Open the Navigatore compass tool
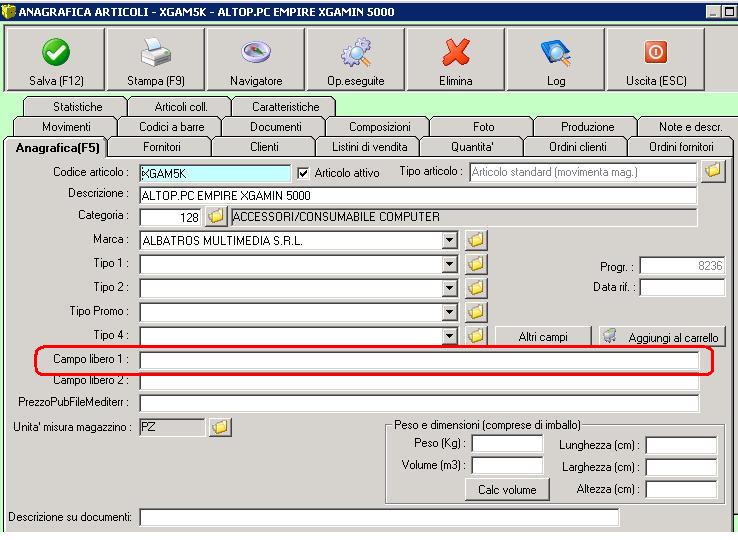Viewport: 738px width, 540px height. click(256, 59)
